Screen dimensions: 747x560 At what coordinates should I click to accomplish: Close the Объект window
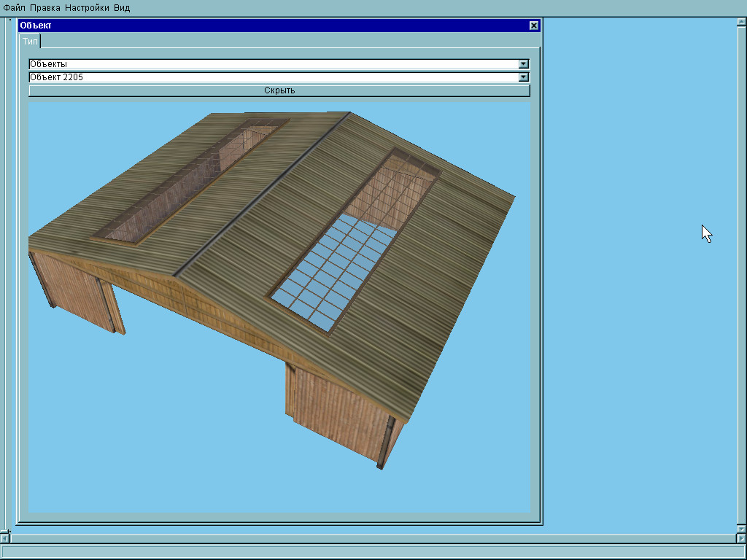click(x=534, y=26)
